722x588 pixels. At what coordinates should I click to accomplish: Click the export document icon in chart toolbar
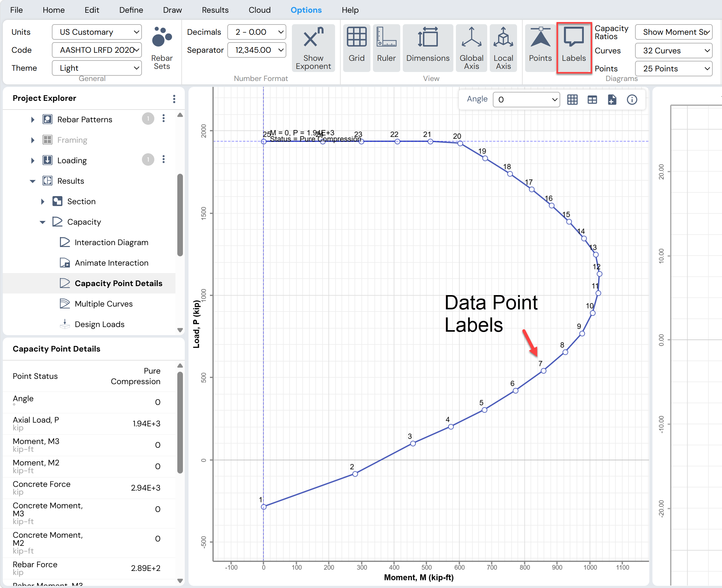click(x=612, y=100)
